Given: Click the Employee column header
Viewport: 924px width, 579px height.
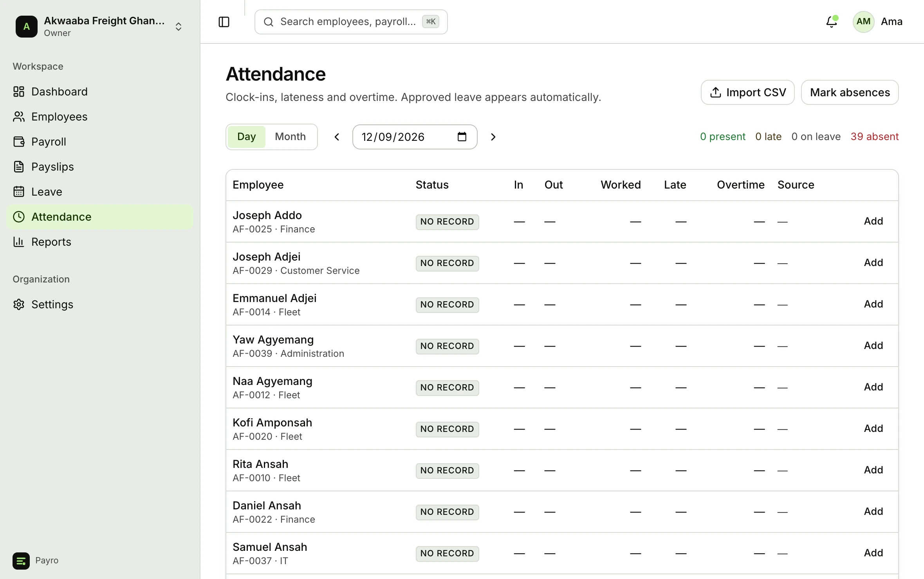Looking at the screenshot, I should (x=258, y=185).
